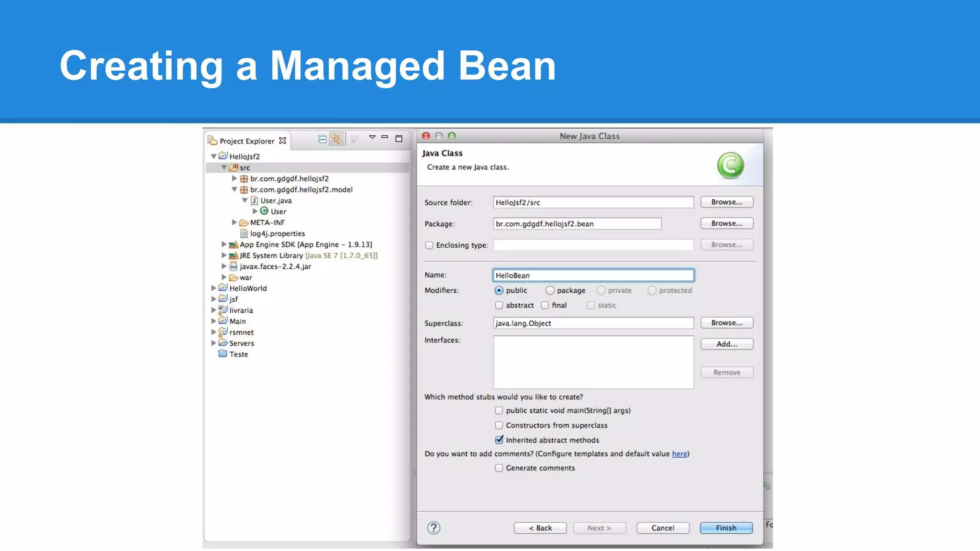Check Constructors from superclass option
Screen dimensions: 980x551
(x=499, y=425)
